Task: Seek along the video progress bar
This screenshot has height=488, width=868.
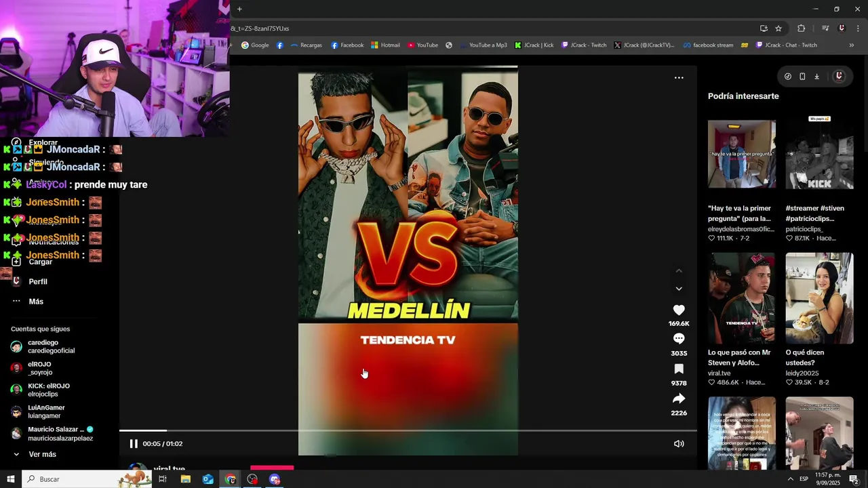Action: pyautogui.click(x=408, y=430)
